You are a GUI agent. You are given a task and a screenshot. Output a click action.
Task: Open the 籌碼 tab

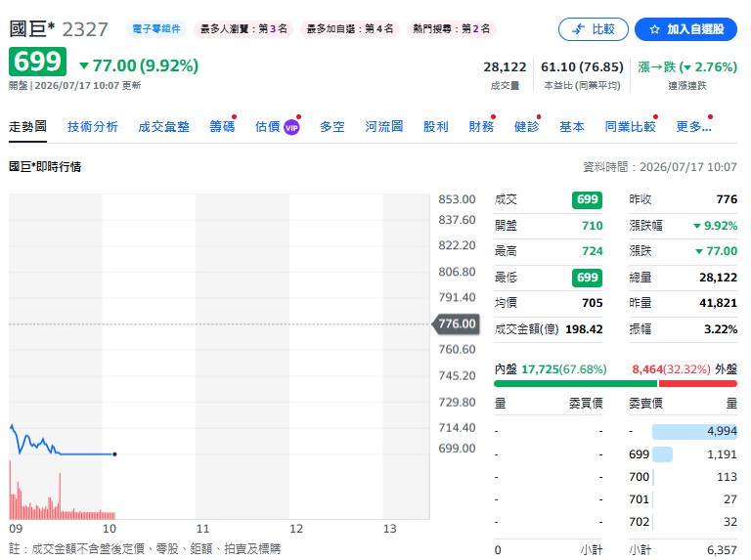(222, 126)
